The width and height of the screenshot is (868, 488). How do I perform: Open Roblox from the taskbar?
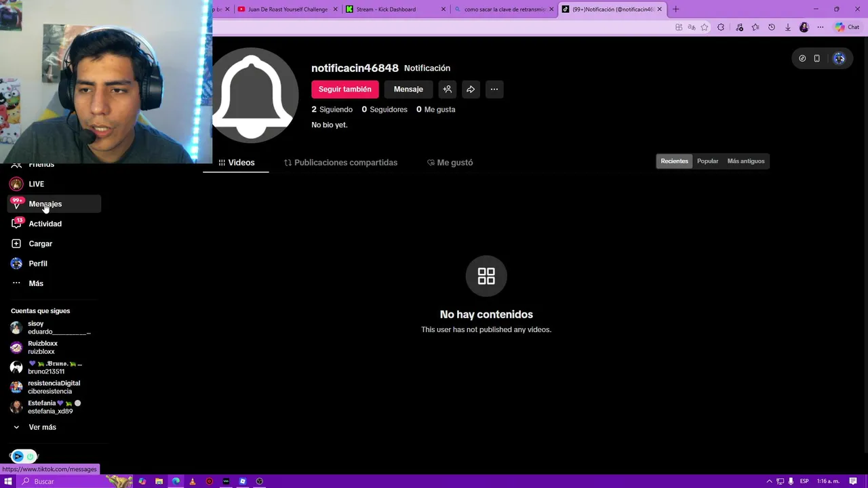point(243,481)
